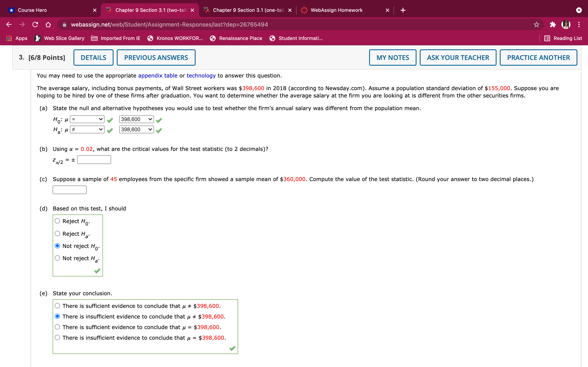Click the test statistic answer box
The height and width of the screenshot is (367, 588).
[69, 190]
